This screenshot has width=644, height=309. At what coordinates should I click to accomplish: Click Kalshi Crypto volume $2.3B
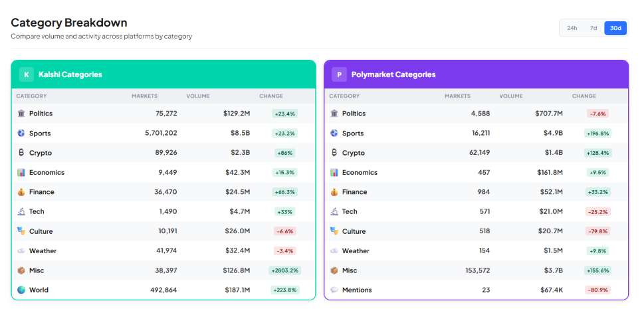pyautogui.click(x=241, y=153)
